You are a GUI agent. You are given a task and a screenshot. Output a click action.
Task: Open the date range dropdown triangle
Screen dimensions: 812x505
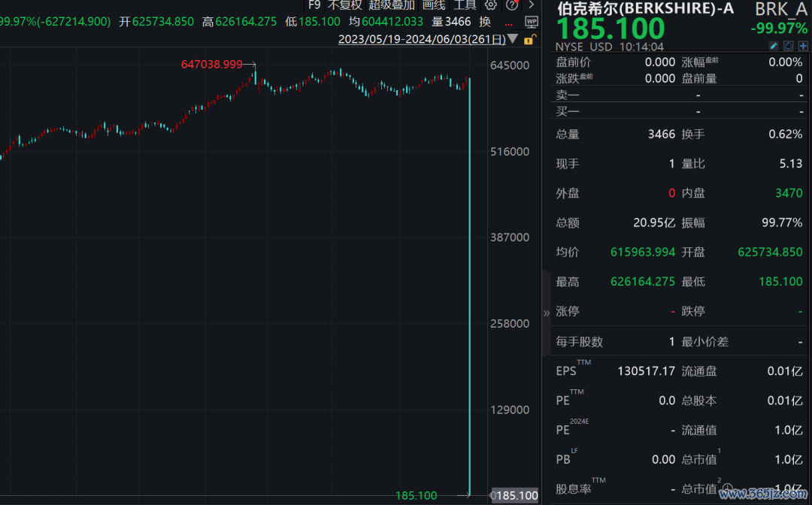tap(513, 39)
